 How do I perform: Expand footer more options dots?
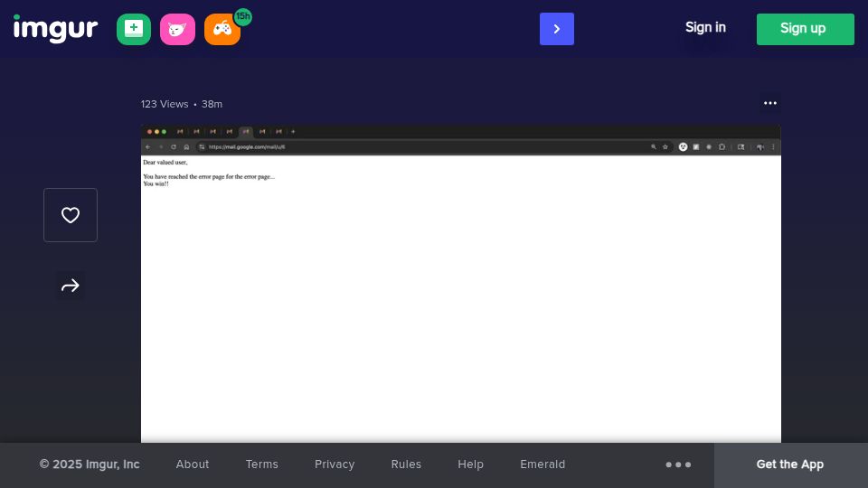click(x=678, y=465)
